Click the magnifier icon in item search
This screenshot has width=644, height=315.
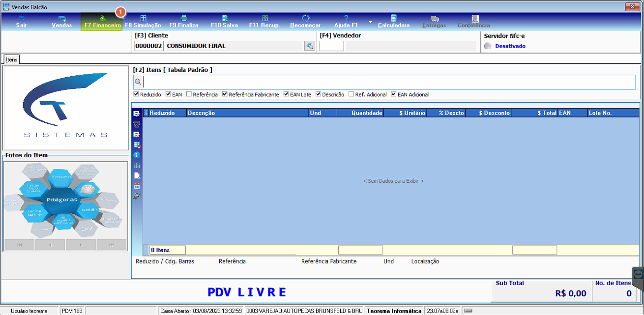[x=138, y=82]
